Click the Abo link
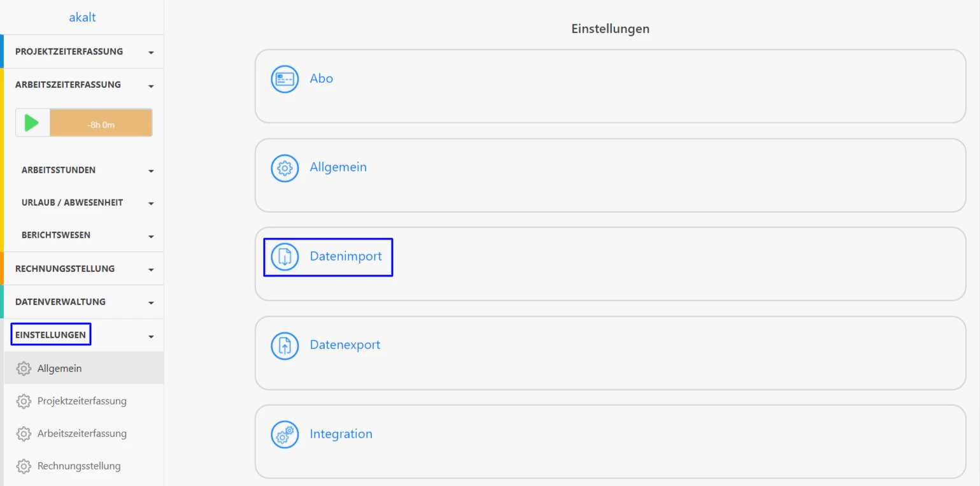This screenshot has height=486, width=980. 322,78
